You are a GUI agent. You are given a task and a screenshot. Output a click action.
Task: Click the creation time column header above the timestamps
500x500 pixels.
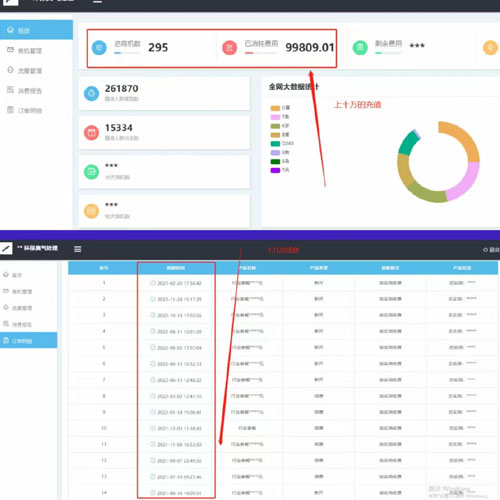coord(176,268)
